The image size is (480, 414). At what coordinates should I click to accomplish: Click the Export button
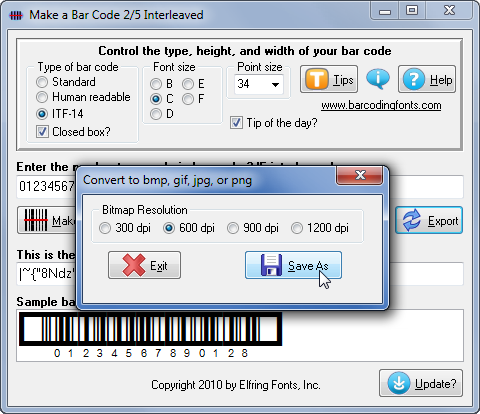(x=429, y=220)
